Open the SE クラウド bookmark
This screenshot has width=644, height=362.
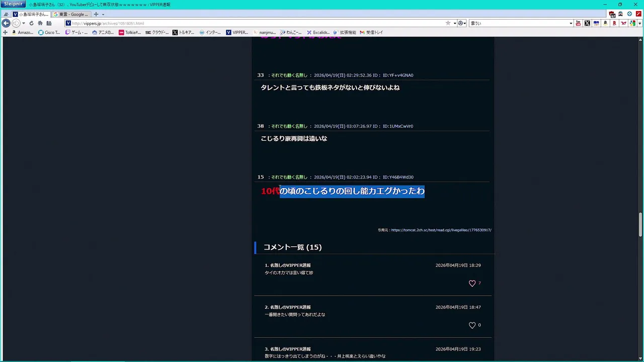[157, 32]
